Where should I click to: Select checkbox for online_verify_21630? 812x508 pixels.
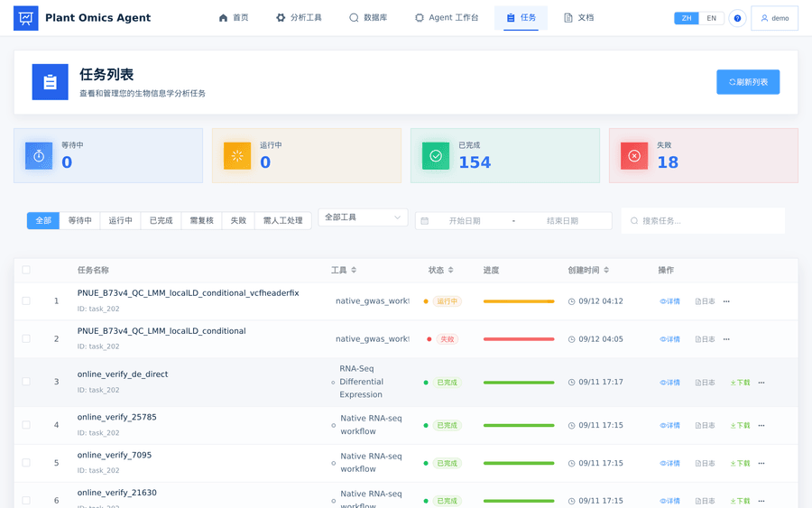point(26,500)
